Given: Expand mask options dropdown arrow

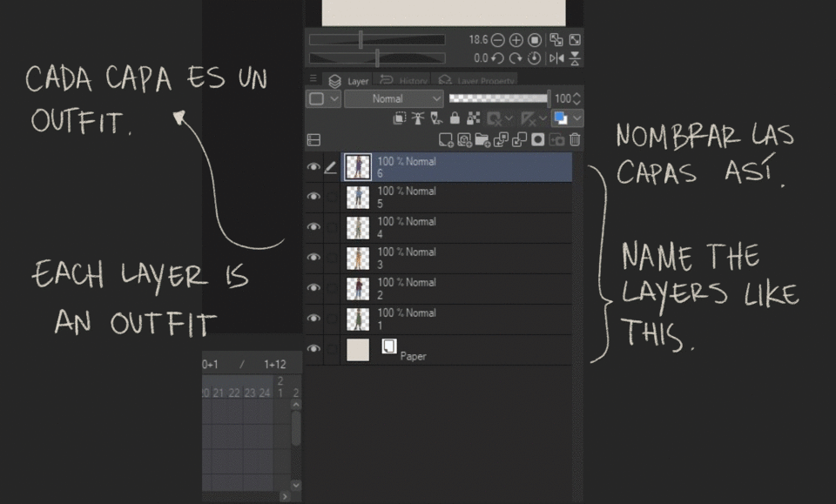Looking at the screenshot, I should click(x=509, y=118).
